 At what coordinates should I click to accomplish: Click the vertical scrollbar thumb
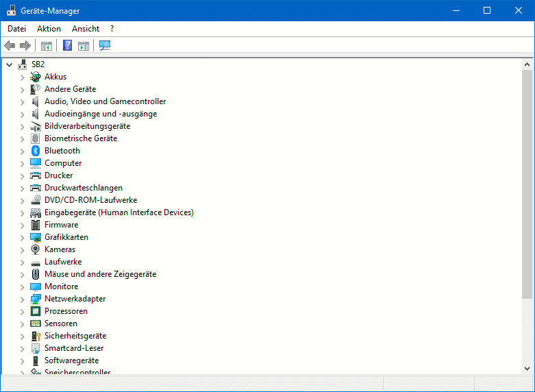click(527, 185)
